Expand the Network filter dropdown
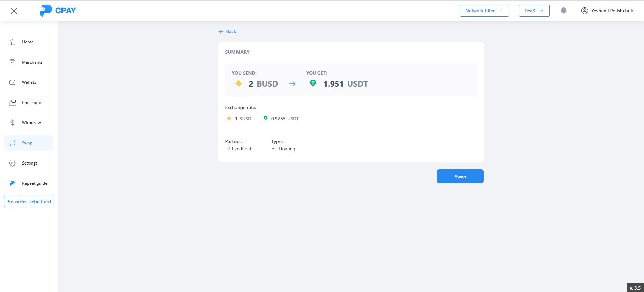The width and height of the screenshot is (644, 292). pos(484,11)
